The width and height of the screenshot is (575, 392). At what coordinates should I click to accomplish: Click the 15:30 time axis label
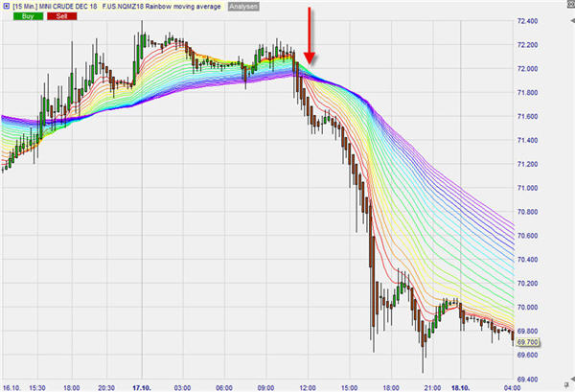(x=37, y=387)
